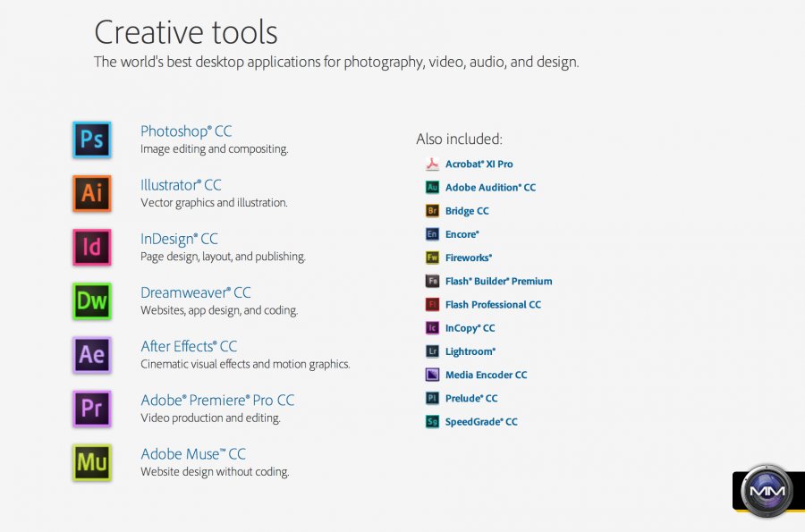The height and width of the screenshot is (532, 805).
Task: Click the Photoshop Ps icon
Action: (91, 140)
